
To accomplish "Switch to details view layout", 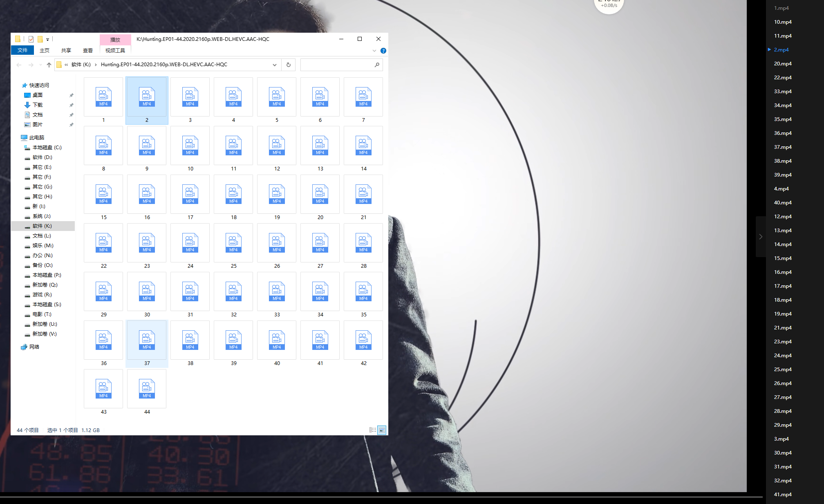I will 372,430.
